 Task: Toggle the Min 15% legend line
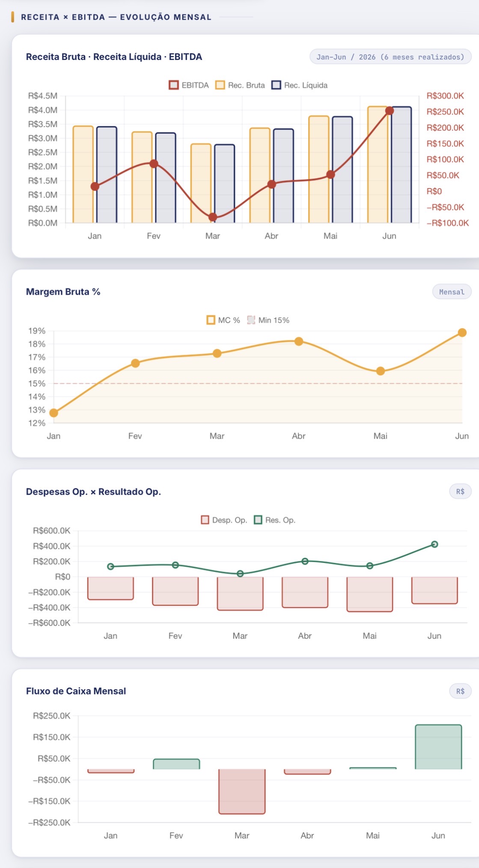click(x=268, y=320)
